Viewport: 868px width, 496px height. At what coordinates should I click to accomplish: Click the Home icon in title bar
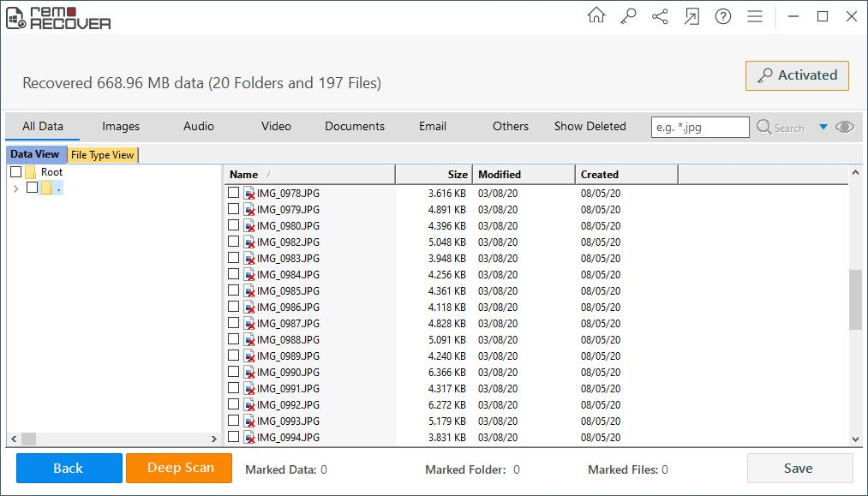596,16
